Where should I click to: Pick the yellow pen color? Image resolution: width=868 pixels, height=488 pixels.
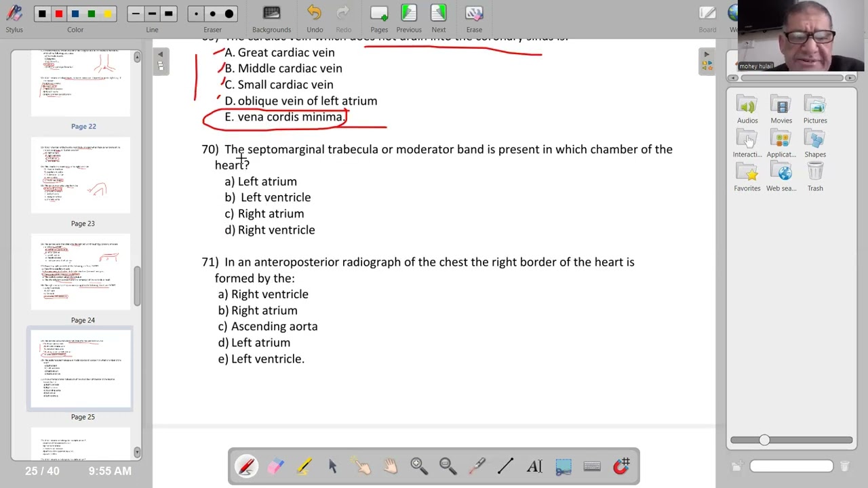coord(108,14)
